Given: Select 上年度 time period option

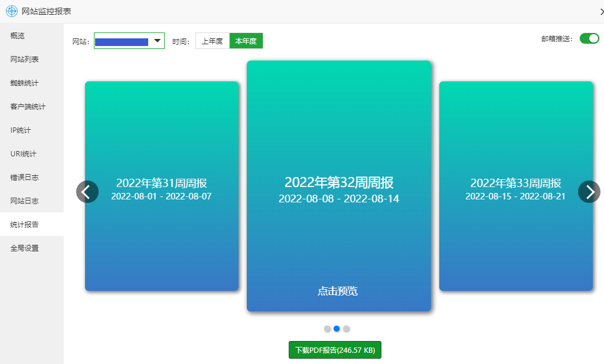Looking at the screenshot, I should [x=212, y=41].
